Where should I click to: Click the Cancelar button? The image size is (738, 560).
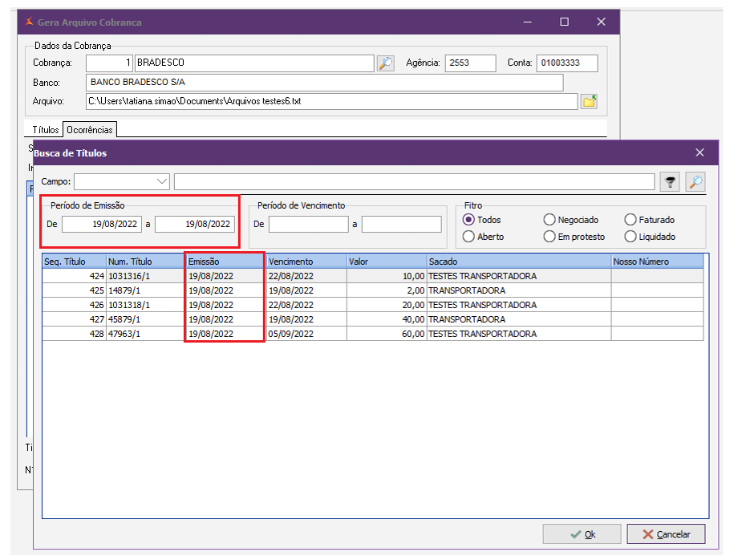tap(666, 534)
